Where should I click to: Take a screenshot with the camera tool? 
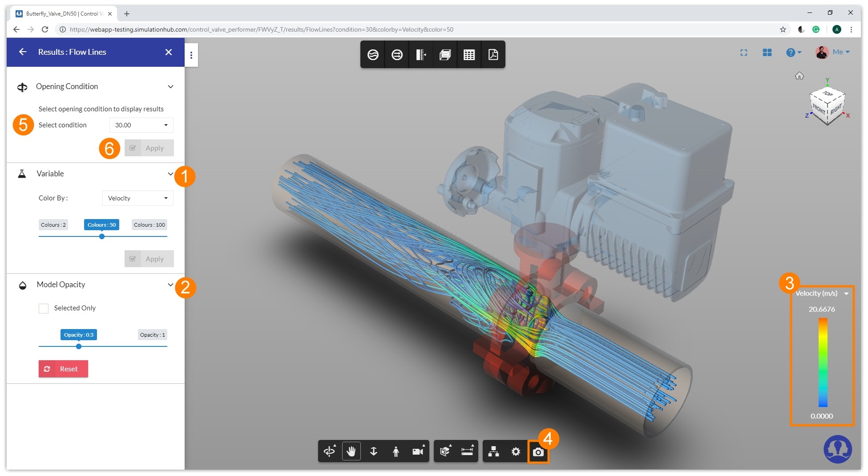pos(539,452)
